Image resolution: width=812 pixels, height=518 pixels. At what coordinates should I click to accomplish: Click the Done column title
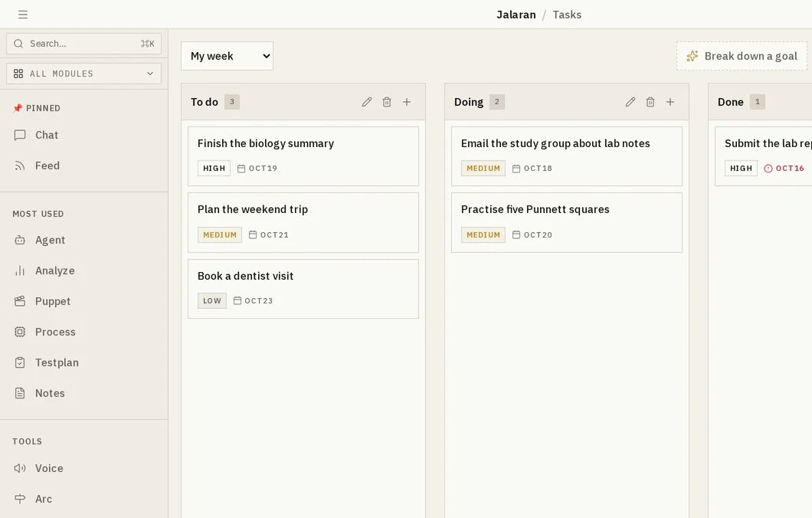point(731,102)
